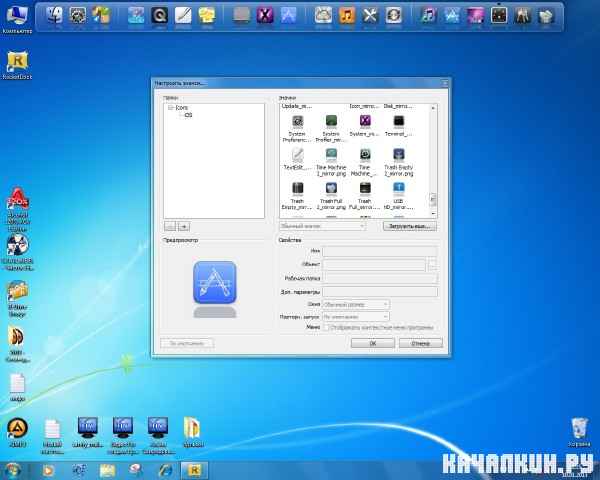Open the Explorer folder on taskbar
The width and height of the screenshot is (600, 480).
107,470
